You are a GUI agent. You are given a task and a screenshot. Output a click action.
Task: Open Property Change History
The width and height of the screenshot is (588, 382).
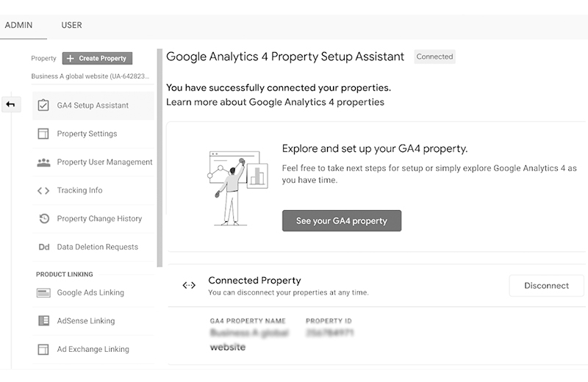coord(93,219)
